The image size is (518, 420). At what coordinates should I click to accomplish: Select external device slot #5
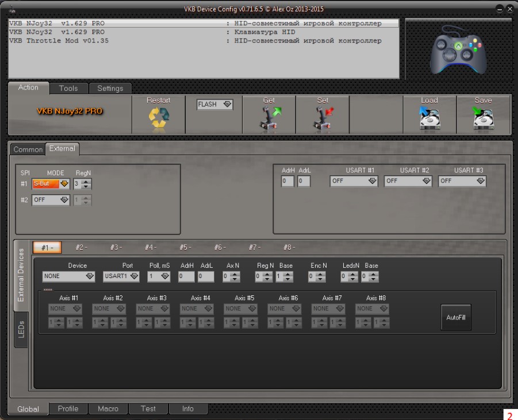(185, 247)
